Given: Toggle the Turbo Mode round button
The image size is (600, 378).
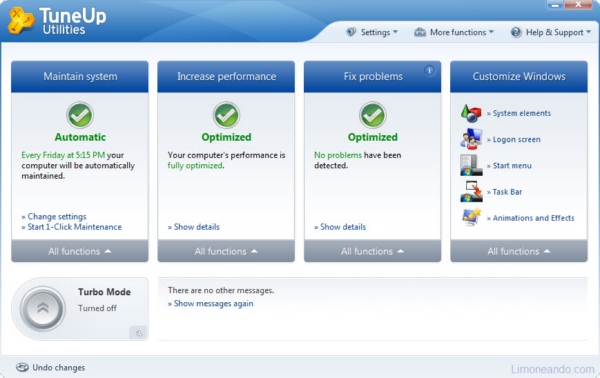Looking at the screenshot, I should 42,308.
